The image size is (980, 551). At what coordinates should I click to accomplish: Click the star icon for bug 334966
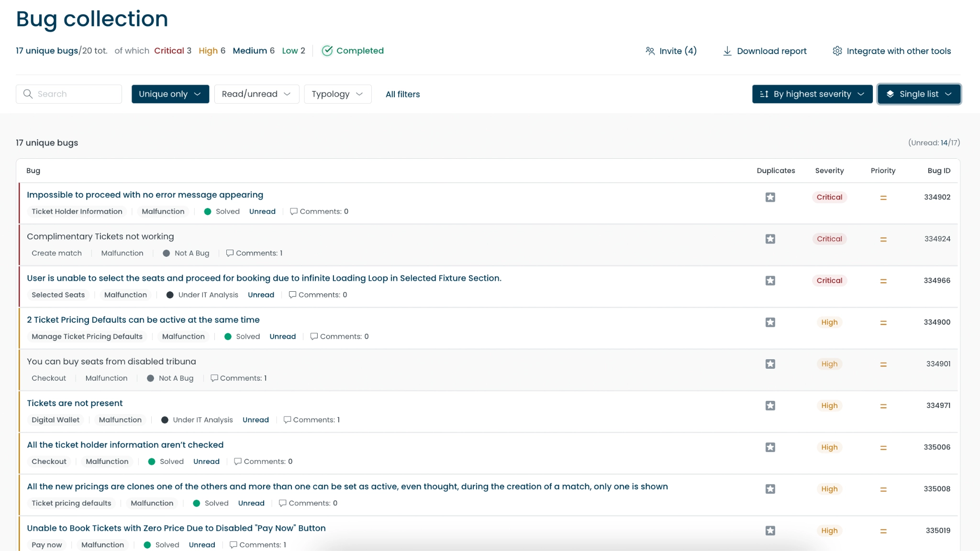coord(770,281)
